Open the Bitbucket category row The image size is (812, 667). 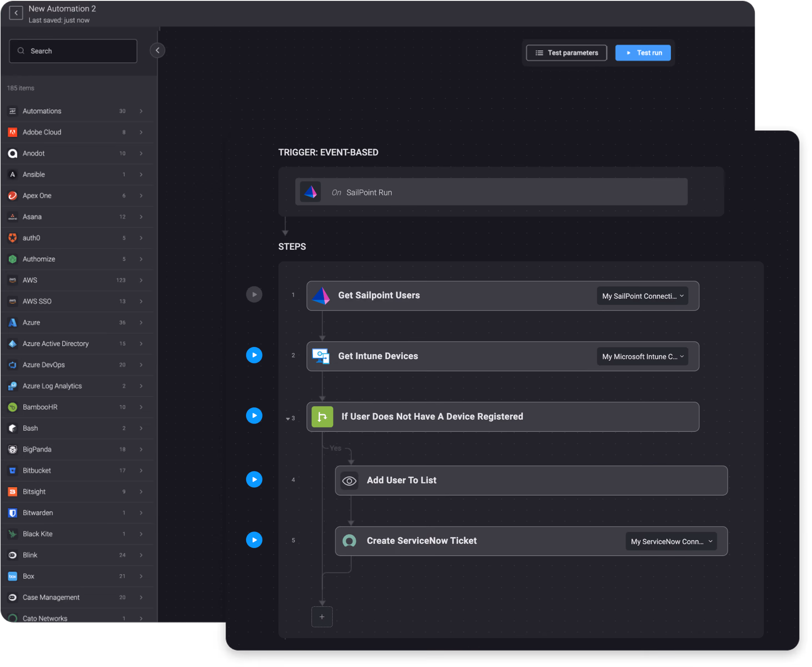77,470
